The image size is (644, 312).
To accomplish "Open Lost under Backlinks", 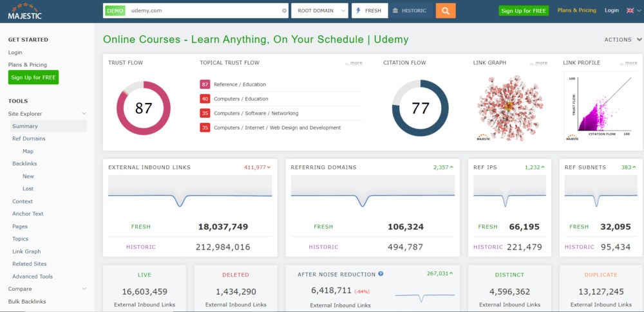I will click(28, 189).
